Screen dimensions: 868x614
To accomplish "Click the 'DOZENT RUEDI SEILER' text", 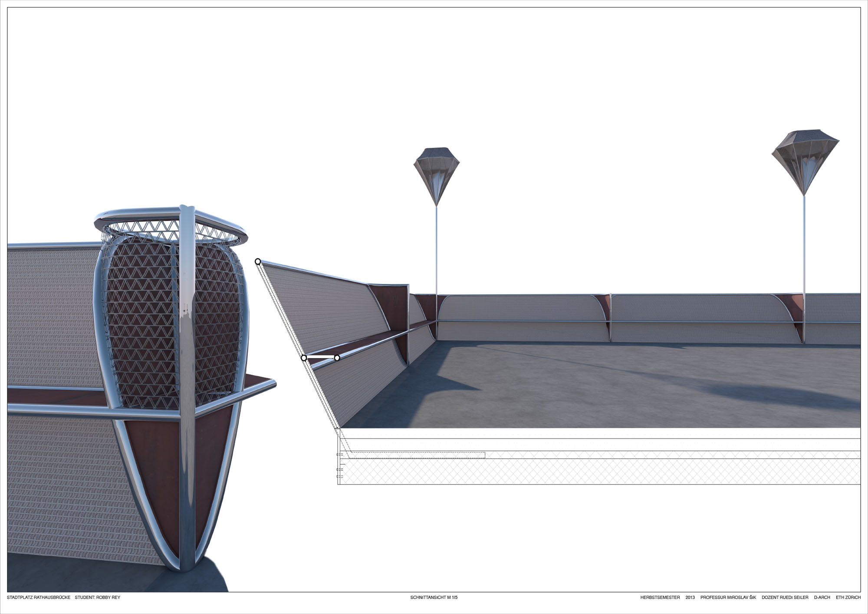I will click(785, 597).
